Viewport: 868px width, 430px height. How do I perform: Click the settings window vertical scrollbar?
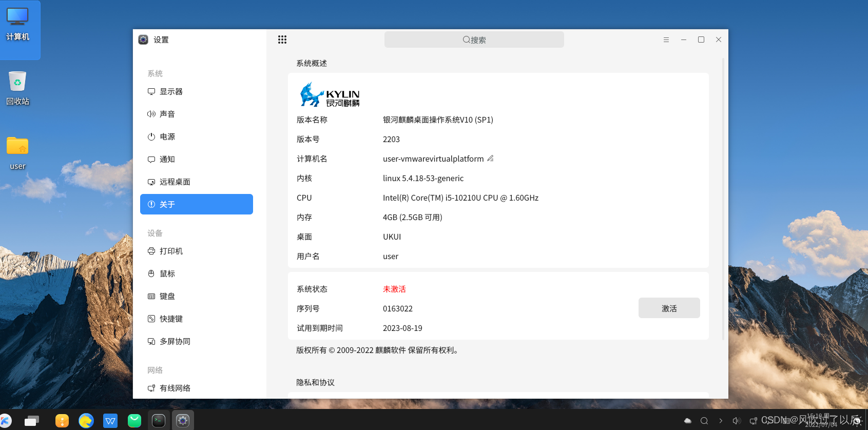(723, 199)
